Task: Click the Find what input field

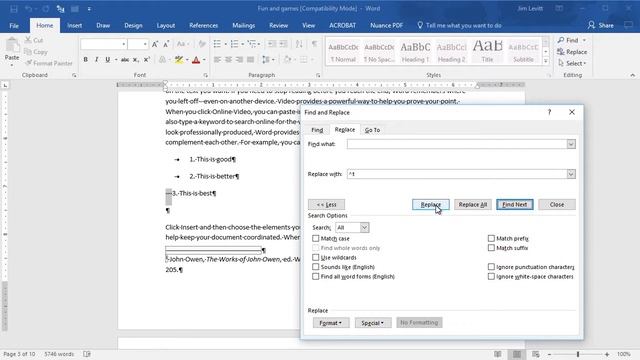Action: (457, 144)
